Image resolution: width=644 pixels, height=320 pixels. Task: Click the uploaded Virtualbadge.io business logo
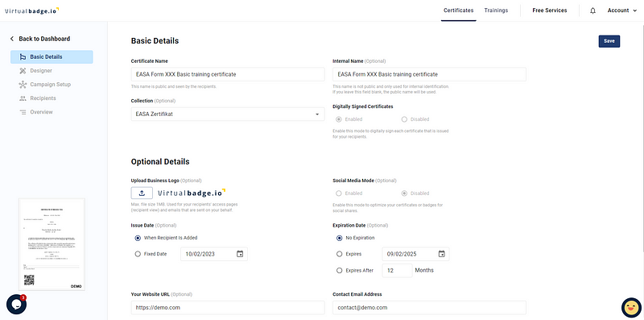tap(192, 193)
